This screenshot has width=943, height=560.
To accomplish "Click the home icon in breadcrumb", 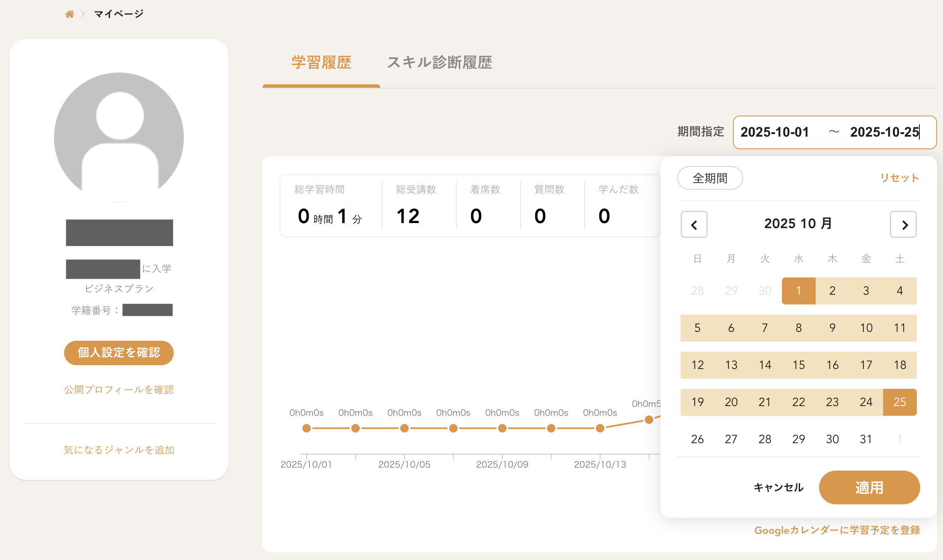I will pyautogui.click(x=70, y=14).
